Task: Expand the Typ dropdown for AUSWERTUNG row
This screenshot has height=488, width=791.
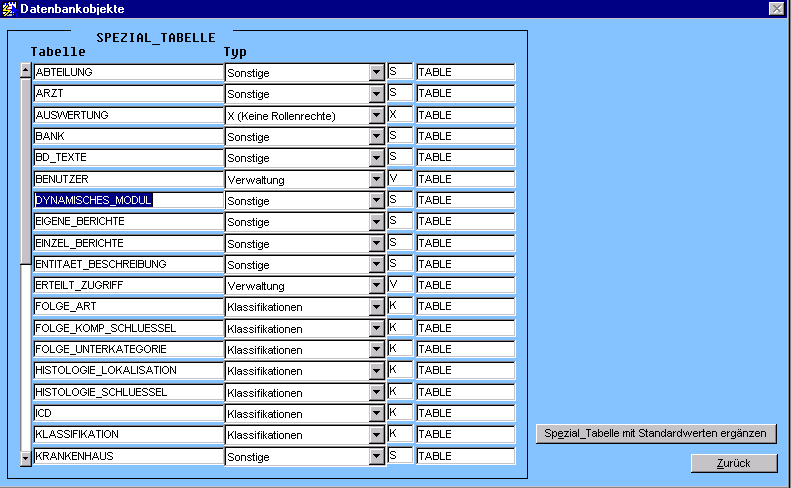Action: point(377,115)
